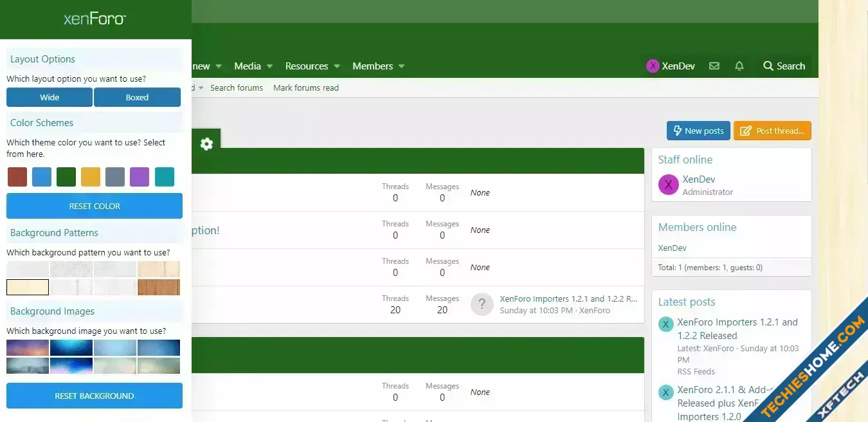Select the Boxed layout option
Image resolution: width=868 pixels, height=422 pixels.
tap(137, 98)
